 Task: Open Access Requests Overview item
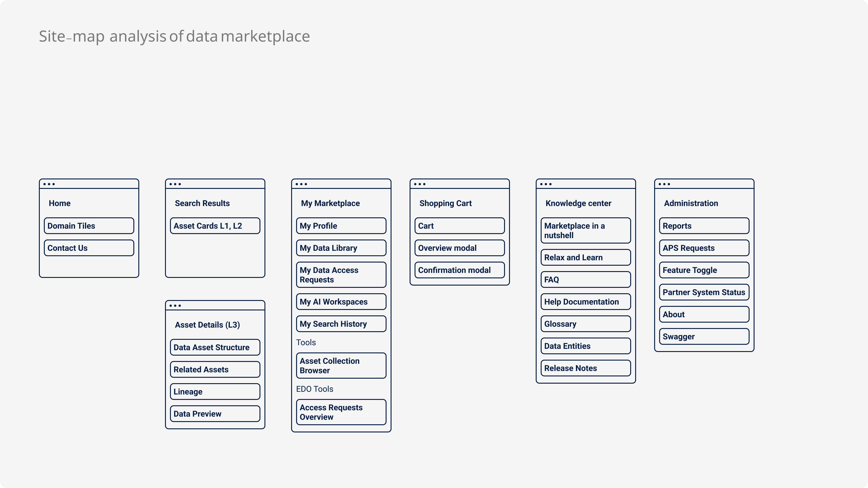[x=341, y=412]
